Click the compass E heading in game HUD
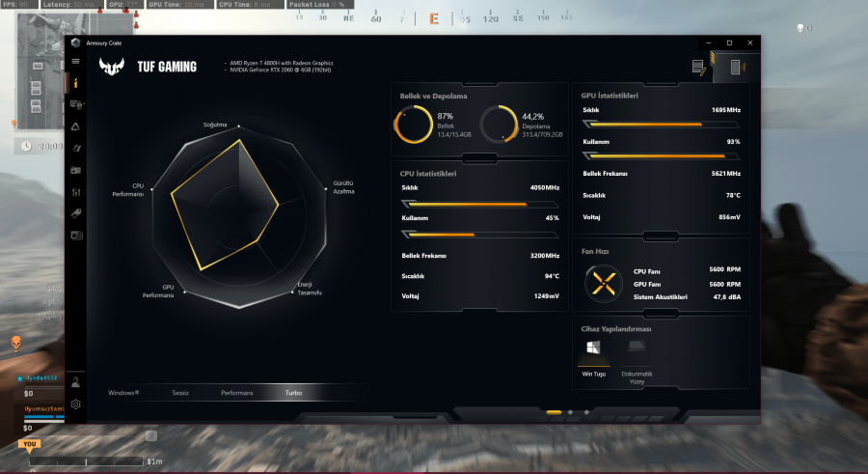 (x=434, y=19)
